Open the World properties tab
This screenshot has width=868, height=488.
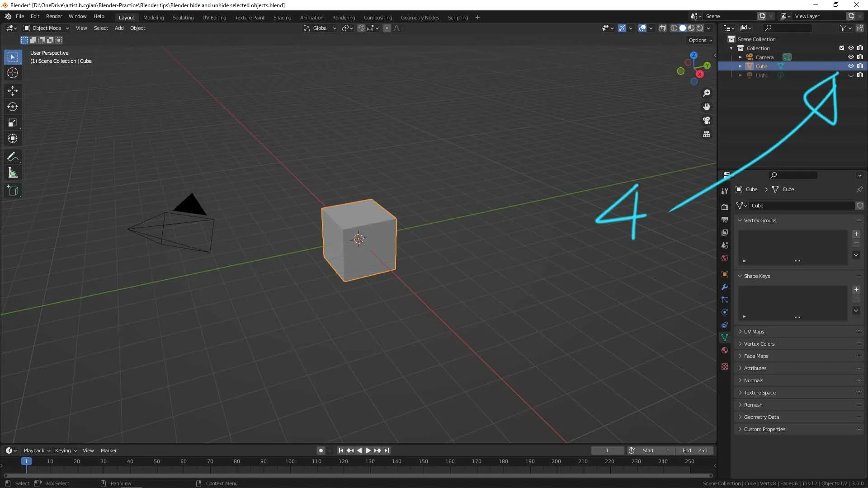[725, 258]
